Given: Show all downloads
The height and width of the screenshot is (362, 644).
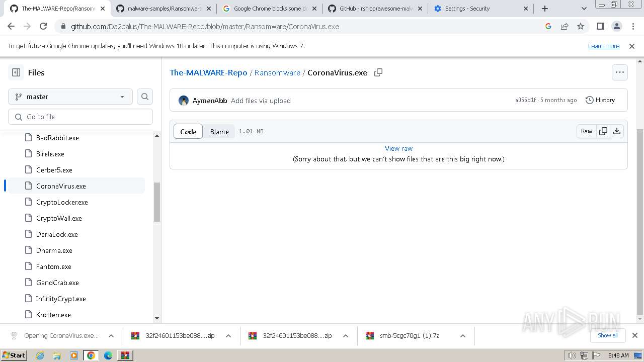Looking at the screenshot, I should [607, 335].
